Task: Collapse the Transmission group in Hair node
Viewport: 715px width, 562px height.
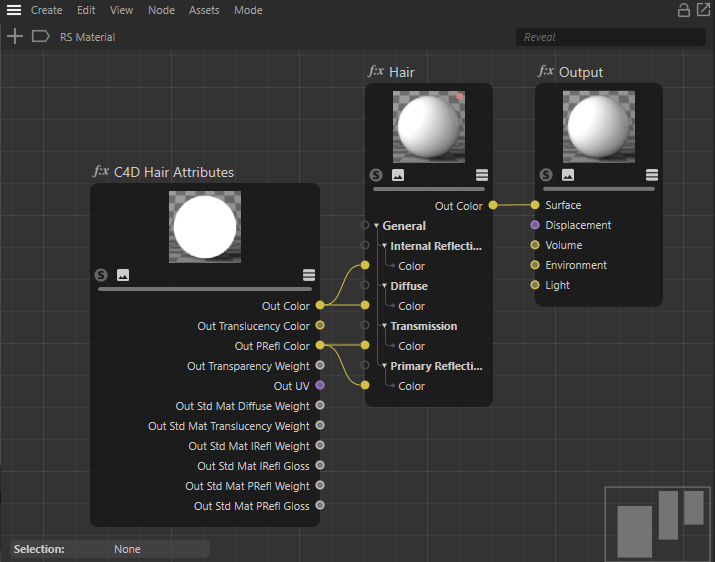Action: pyautogui.click(x=384, y=326)
